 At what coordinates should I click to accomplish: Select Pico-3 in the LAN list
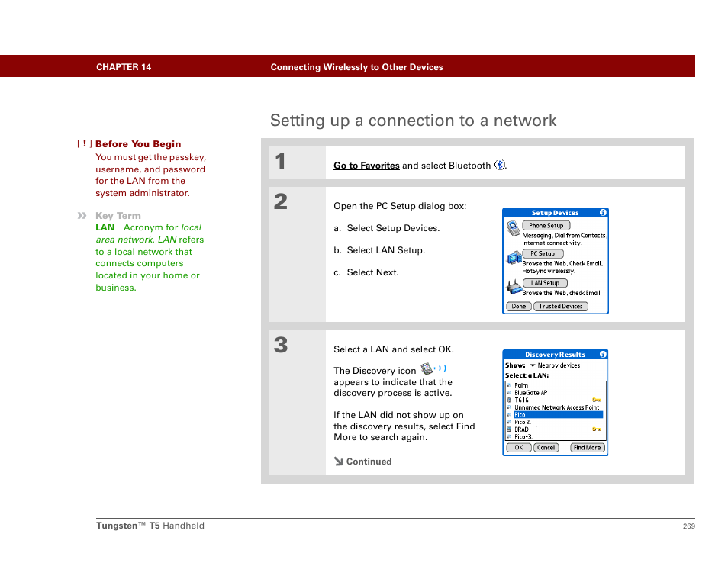coord(523,437)
